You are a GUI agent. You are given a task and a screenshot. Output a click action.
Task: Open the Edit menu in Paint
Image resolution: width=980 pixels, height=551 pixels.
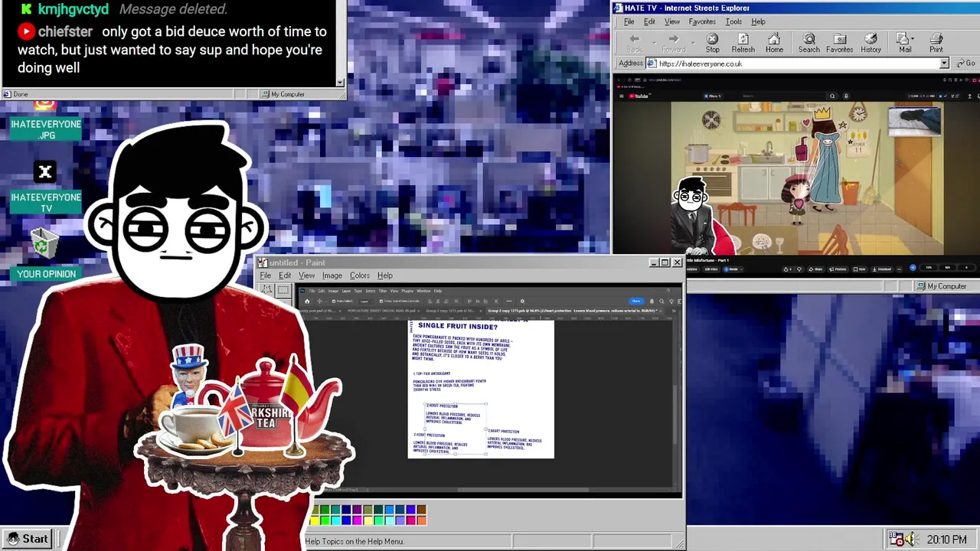tap(285, 275)
